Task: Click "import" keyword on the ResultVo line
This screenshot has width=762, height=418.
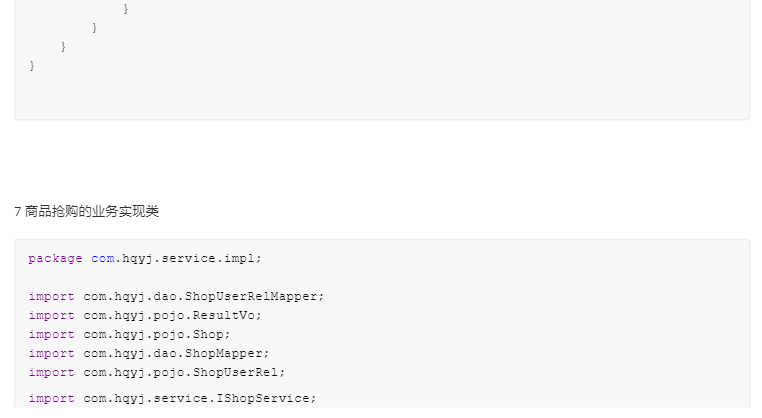Action: coord(51,315)
